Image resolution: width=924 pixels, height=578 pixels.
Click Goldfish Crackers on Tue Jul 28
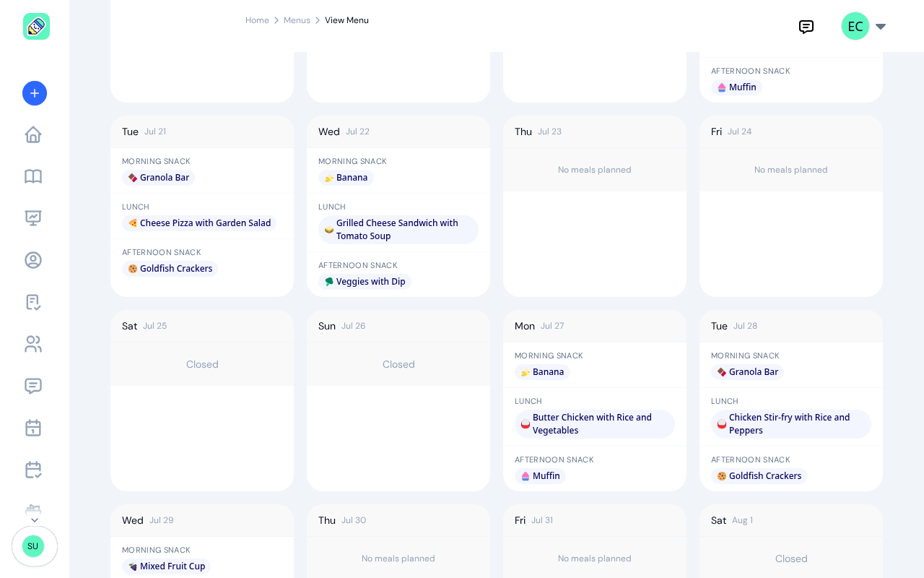(x=759, y=476)
